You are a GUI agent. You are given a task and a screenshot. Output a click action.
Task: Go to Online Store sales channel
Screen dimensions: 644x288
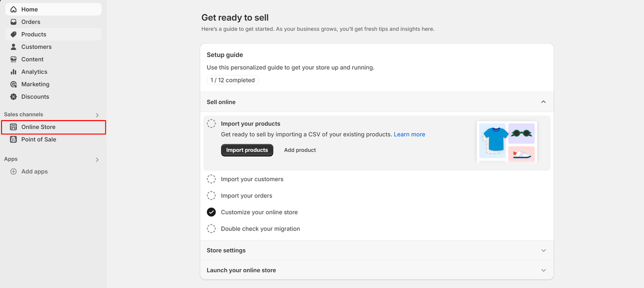click(x=38, y=127)
